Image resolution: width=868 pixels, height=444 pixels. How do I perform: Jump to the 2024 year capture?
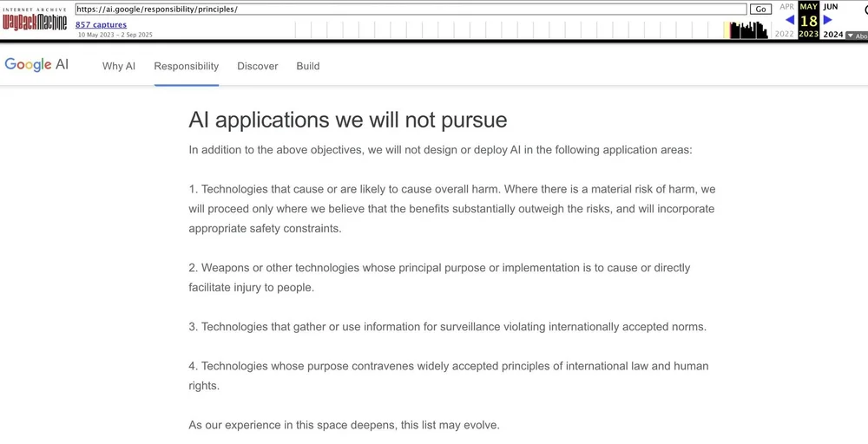coord(832,35)
